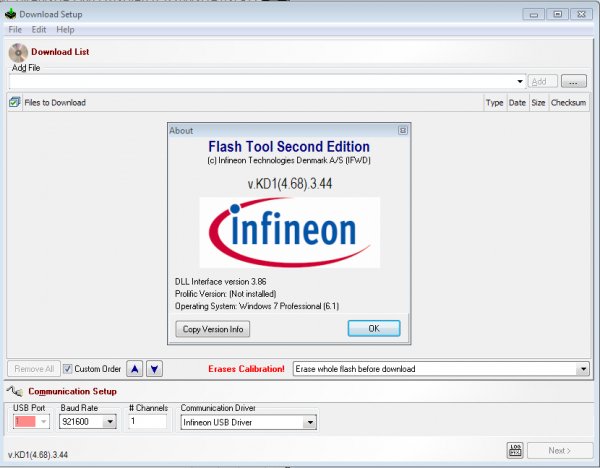This screenshot has height=468, width=600.
Task: Click version text 'v.KD1(4.68).3.44' in About
Action: click(x=290, y=184)
